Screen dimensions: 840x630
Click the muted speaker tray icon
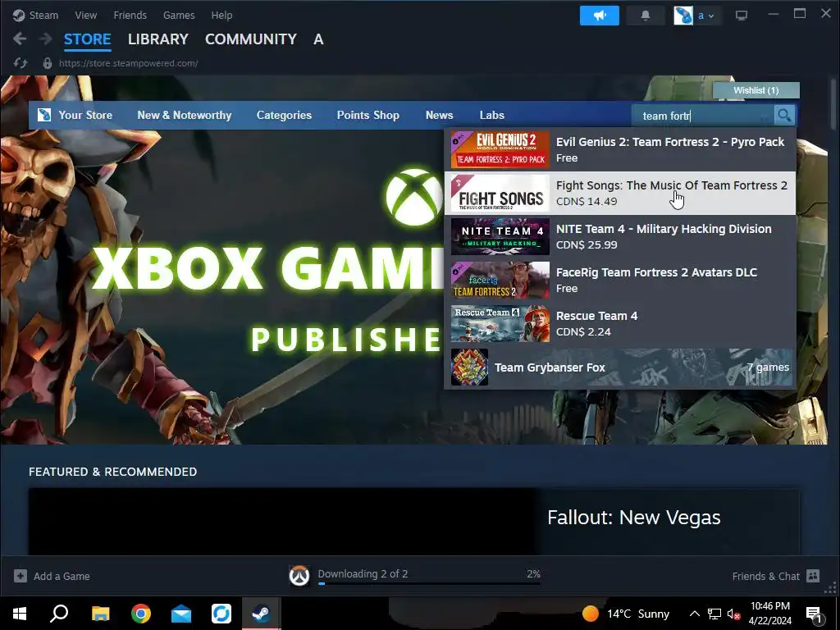[x=733, y=614]
